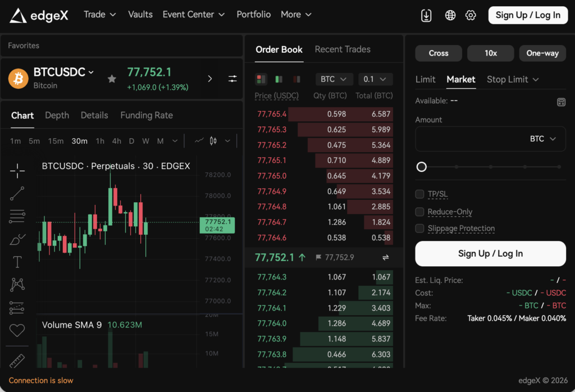Select the Limit order tab
575x392 pixels.
pos(426,80)
